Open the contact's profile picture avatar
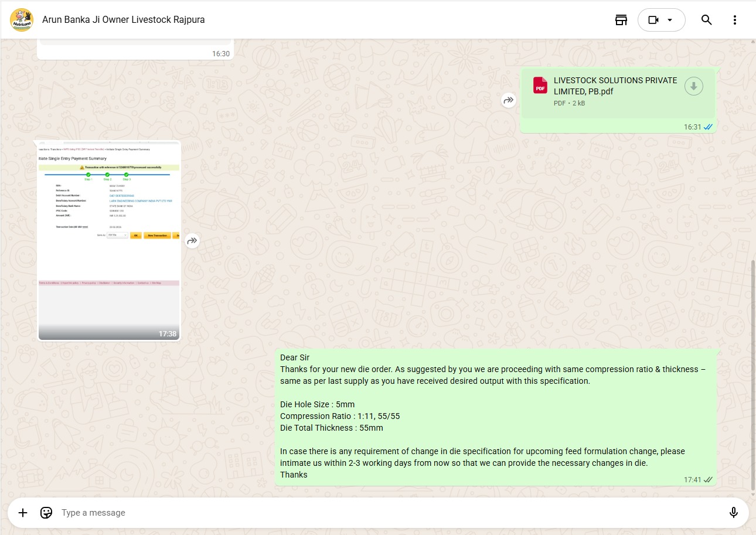Image resolution: width=756 pixels, height=535 pixels. click(22, 20)
